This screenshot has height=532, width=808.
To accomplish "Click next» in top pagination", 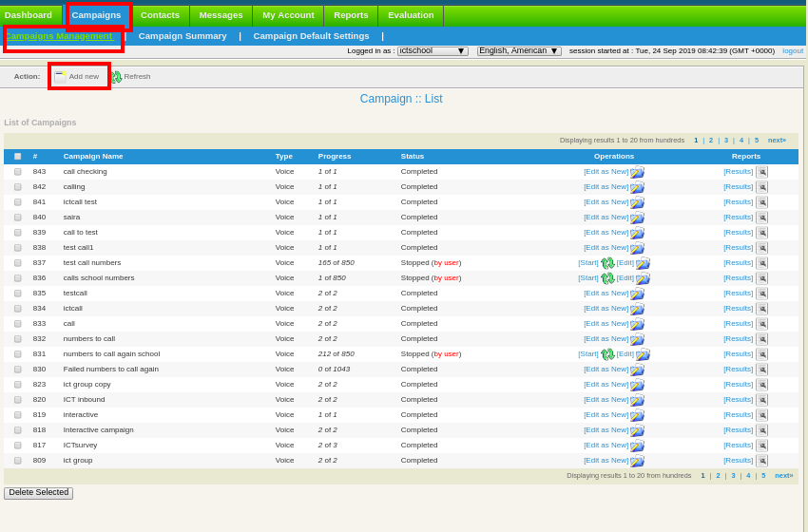I will (x=777, y=140).
